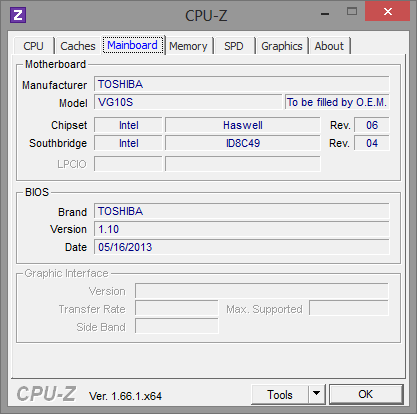Close the CPU-Z window
The image size is (417, 414).
tap(387, 12)
